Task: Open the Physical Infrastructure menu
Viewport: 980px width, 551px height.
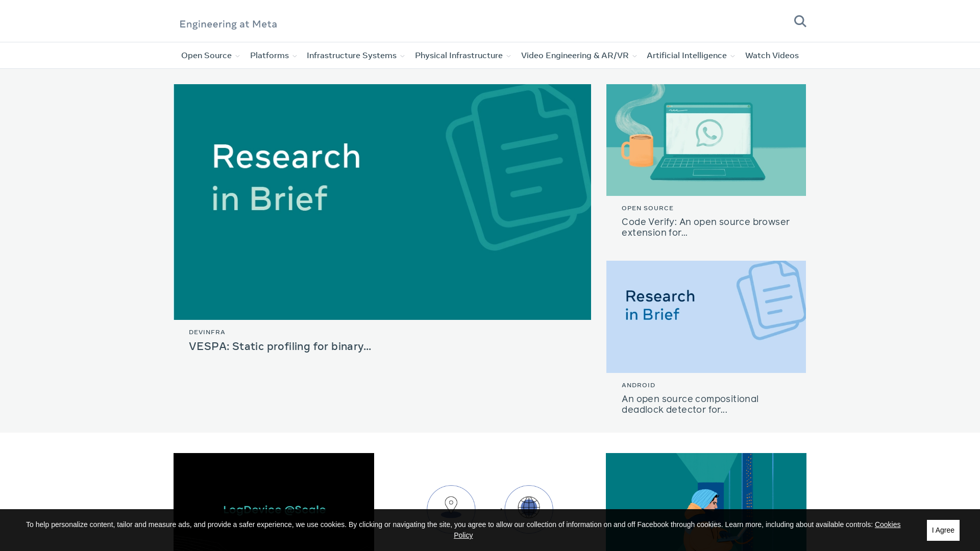Action: [x=458, y=55]
